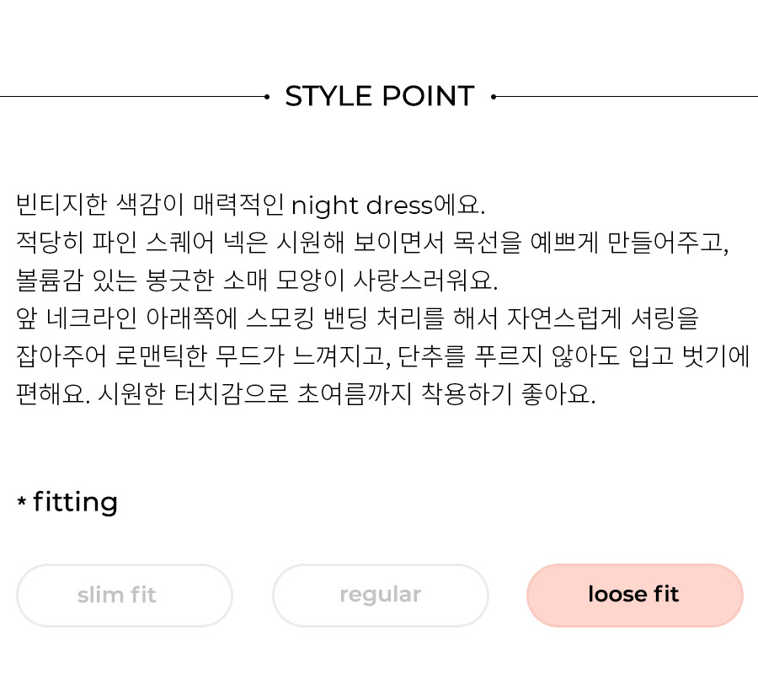Select the slim fit option
Image resolution: width=758 pixels, height=700 pixels.
(x=125, y=595)
